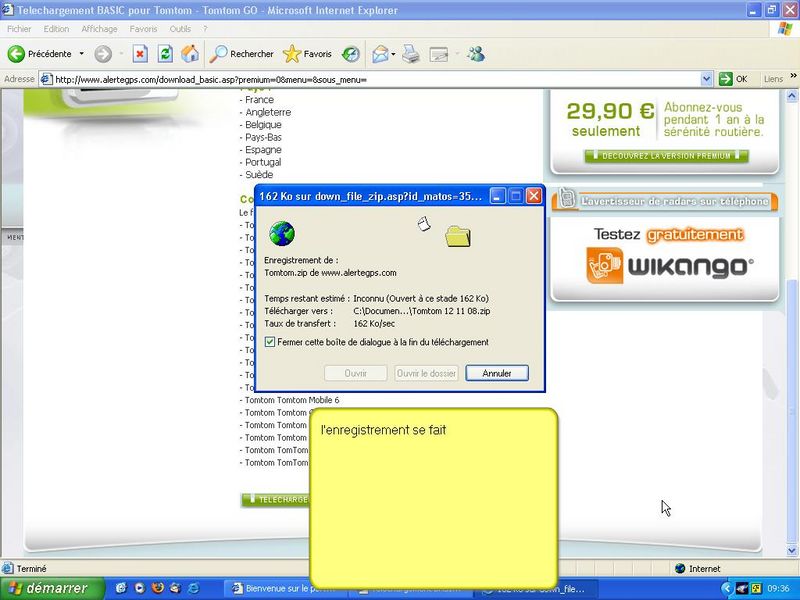Toggle 'Fermer cette boîte de dialogue' checkbox
The image size is (800, 600).
pyautogui.click(x=270, y=342)
